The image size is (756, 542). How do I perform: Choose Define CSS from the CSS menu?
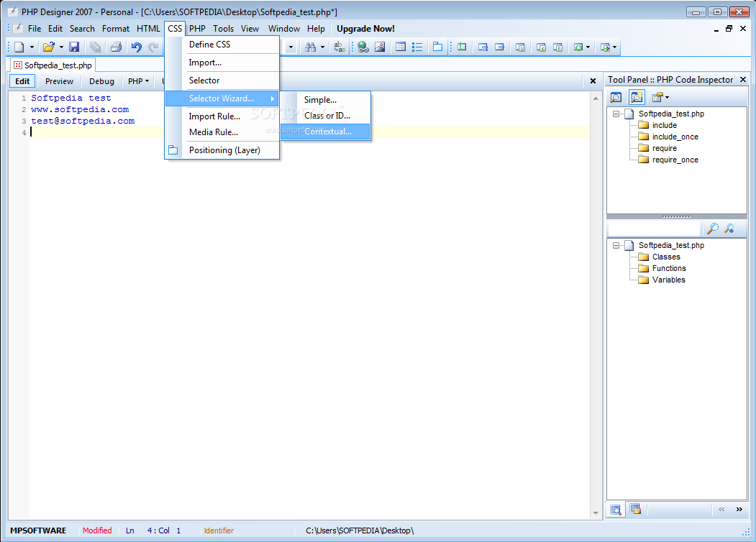(222, 45)
